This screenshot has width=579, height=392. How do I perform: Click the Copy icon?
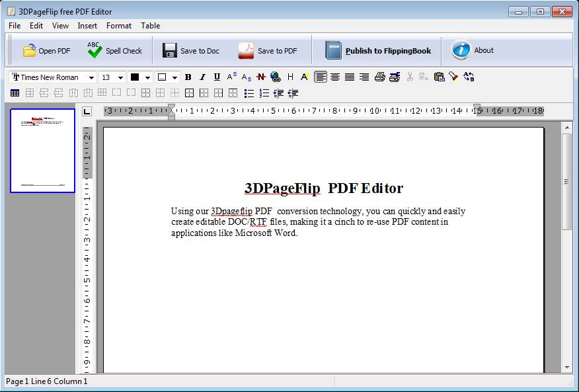click(424, 77)
